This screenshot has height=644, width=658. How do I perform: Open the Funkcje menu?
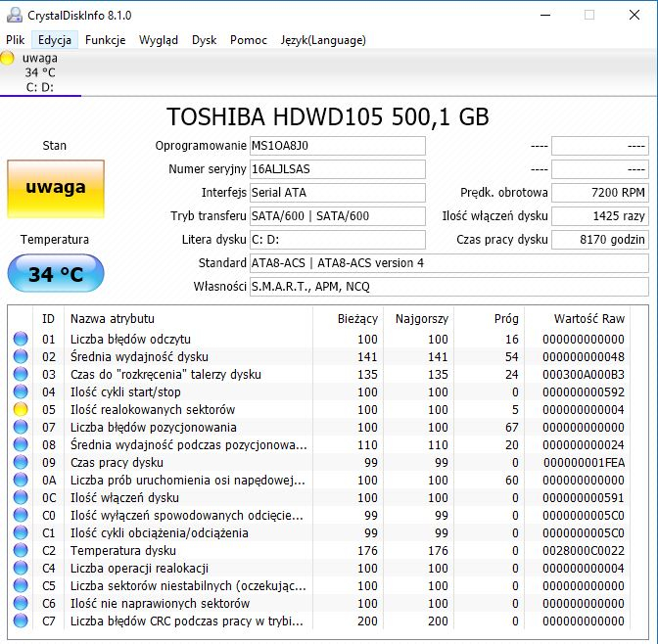[106, 40]
